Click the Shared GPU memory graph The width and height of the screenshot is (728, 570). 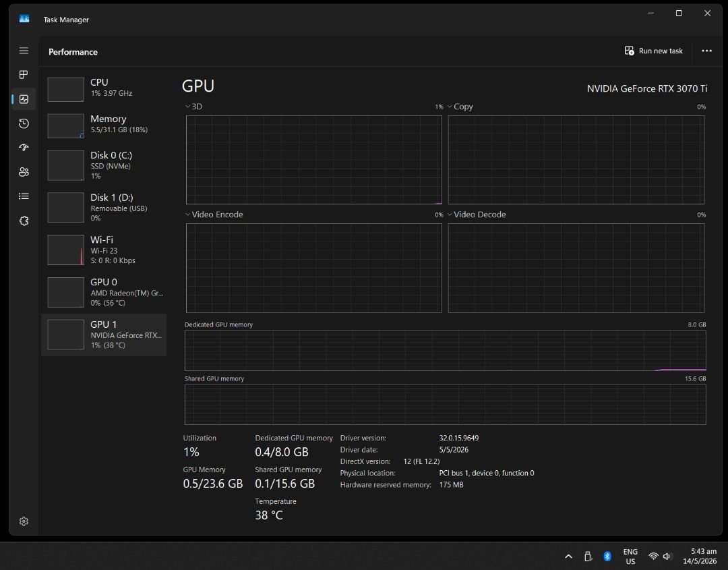pos(446,404)
